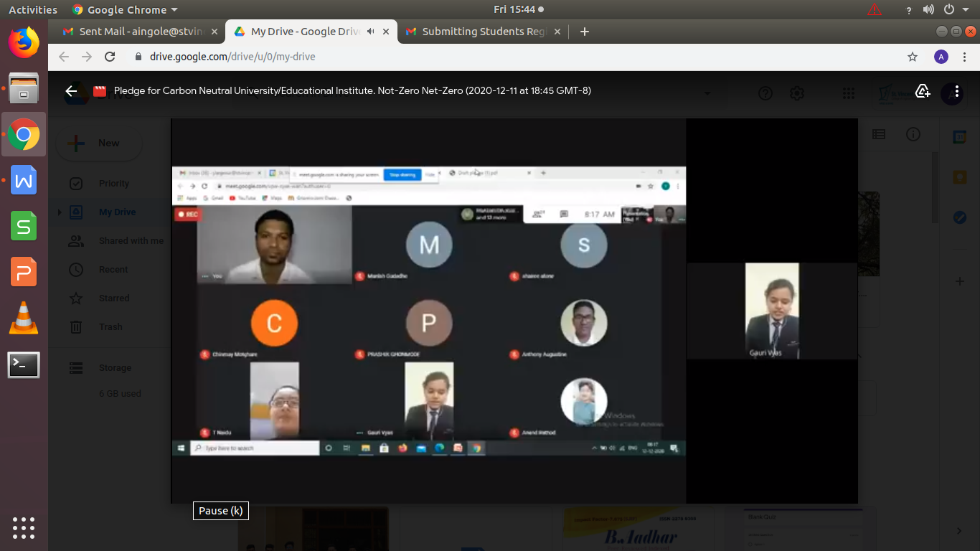Open WPS Presentation from the dock
The height and width of the screenshot is (551, 980).
pos(24,273)
